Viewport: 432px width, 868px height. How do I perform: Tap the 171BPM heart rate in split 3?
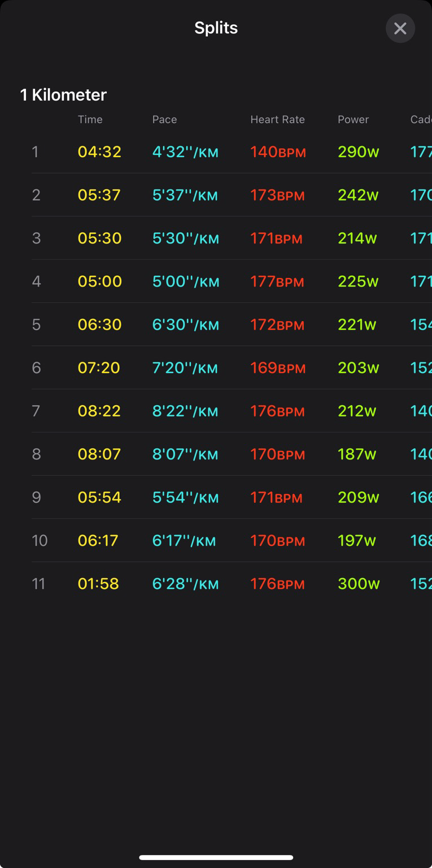click(x=276, y=238)
